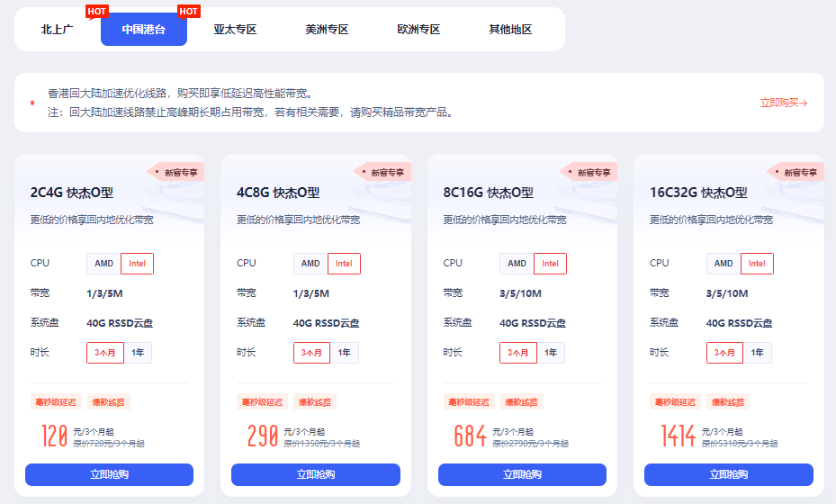
Task: Select 1年 duration on 8C16G card
Action: 551,353
